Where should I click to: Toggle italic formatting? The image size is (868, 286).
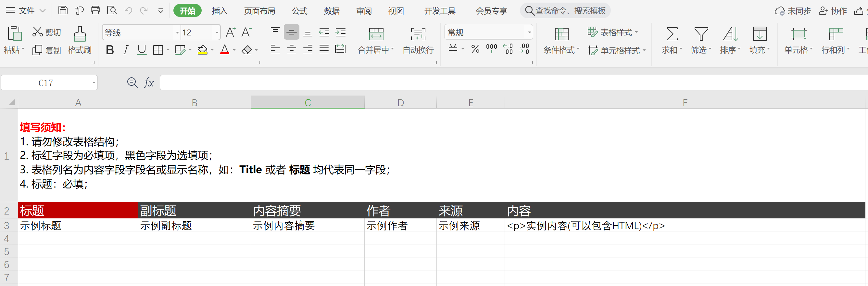(126, 50)
